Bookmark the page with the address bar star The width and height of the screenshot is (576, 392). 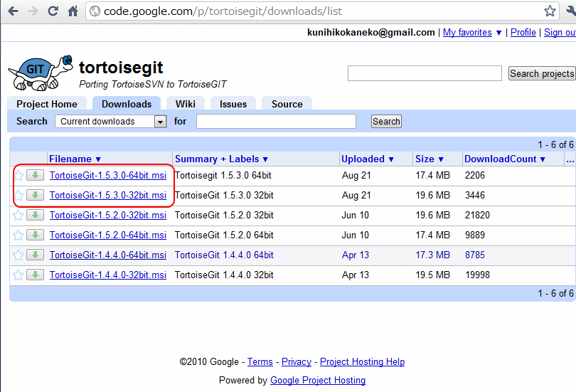tap(550, 11)
